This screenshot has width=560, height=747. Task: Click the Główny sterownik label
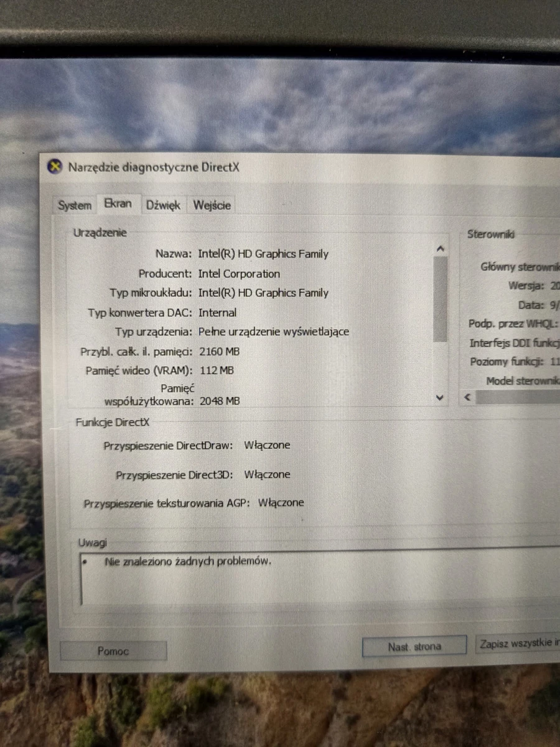click(520, 267)
